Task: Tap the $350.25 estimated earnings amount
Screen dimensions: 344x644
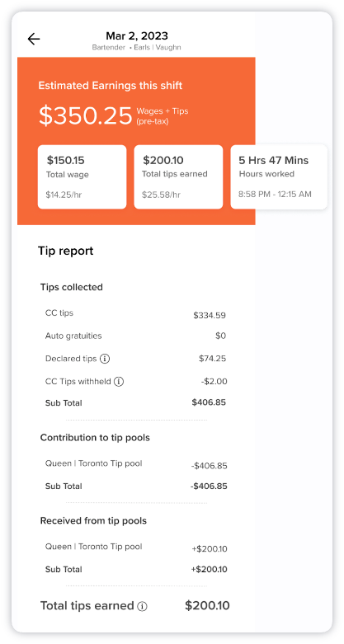Action: (x=86, y=116)
